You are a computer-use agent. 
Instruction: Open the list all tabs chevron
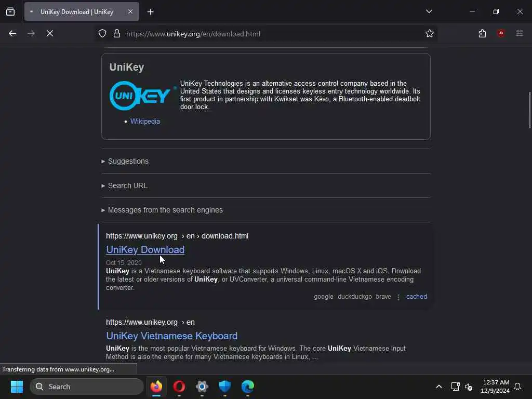(429, 11)
